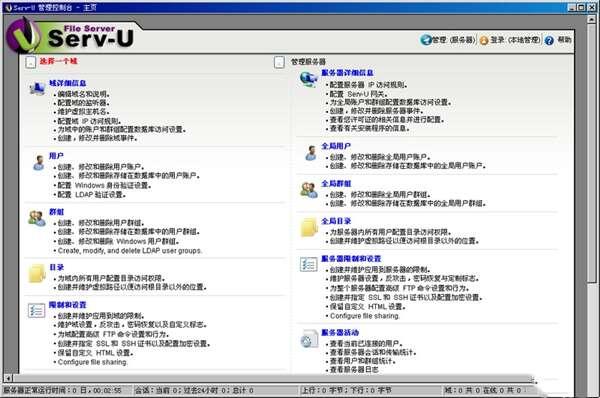600x398 pixels.
Task: Click the bullet "为整个服务器配置高级 FTP 命令设置和行为。"
Action: coord(399,288)
